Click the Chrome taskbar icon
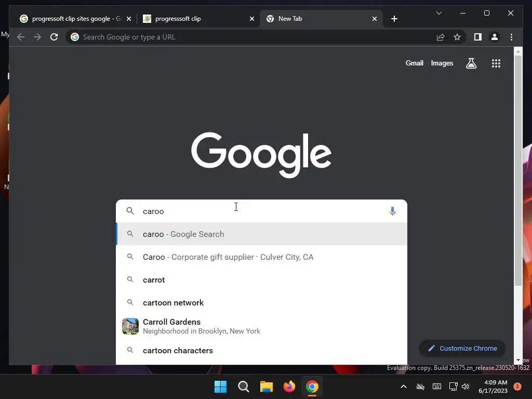532x399 pixels. click(312, 387)
